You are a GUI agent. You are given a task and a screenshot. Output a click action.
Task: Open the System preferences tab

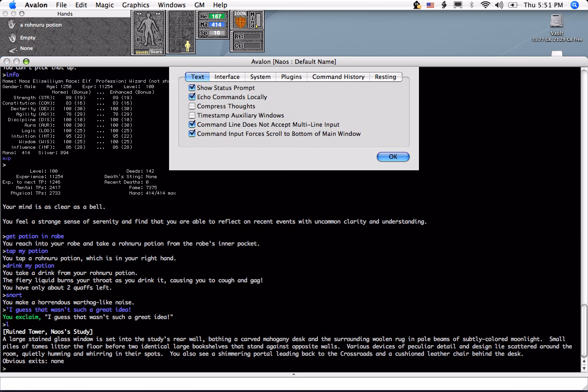click(x=260, y=77)
